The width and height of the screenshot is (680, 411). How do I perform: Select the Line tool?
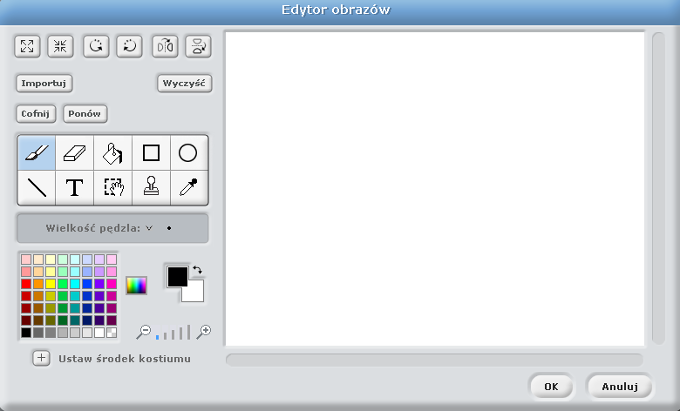pos(36,188)
